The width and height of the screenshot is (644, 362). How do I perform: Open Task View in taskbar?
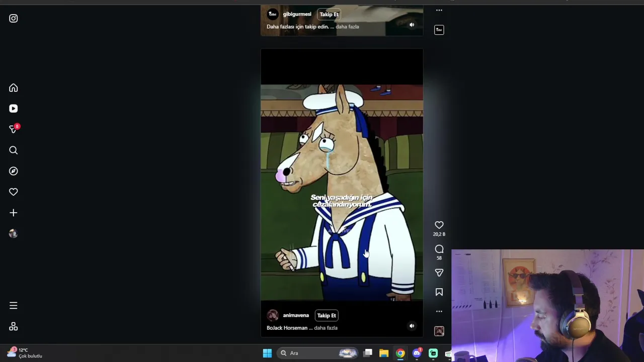pos(368,353)
